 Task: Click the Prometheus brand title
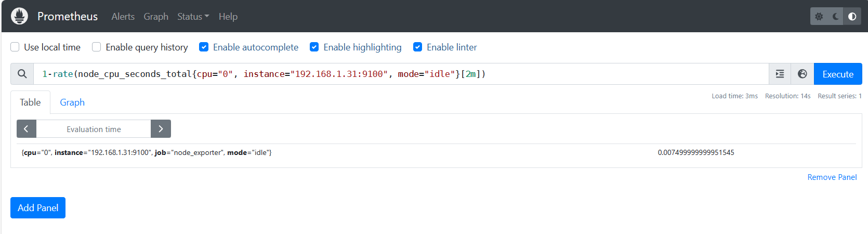tap(68, 16)
